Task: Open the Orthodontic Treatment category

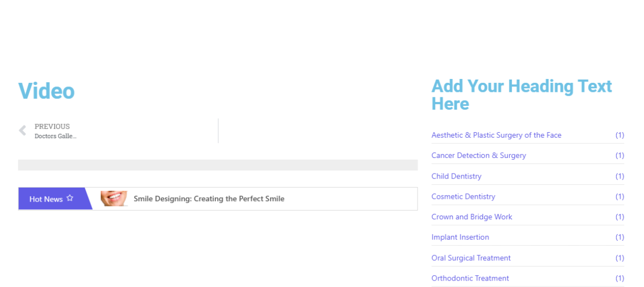Action: 470,278
